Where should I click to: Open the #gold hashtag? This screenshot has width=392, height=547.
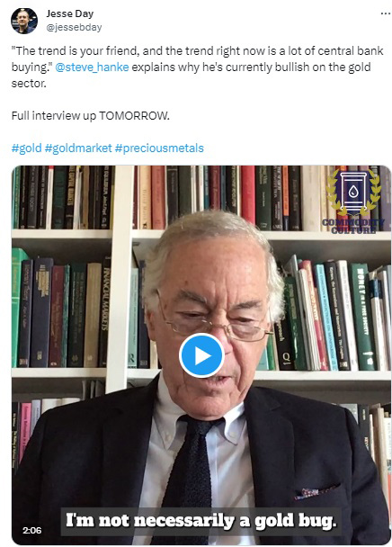coord(26,148)
